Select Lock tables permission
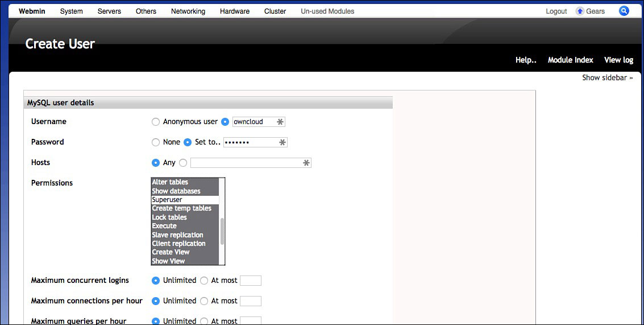This screenshot has width=644, height=325. click(x=185, y=217)
